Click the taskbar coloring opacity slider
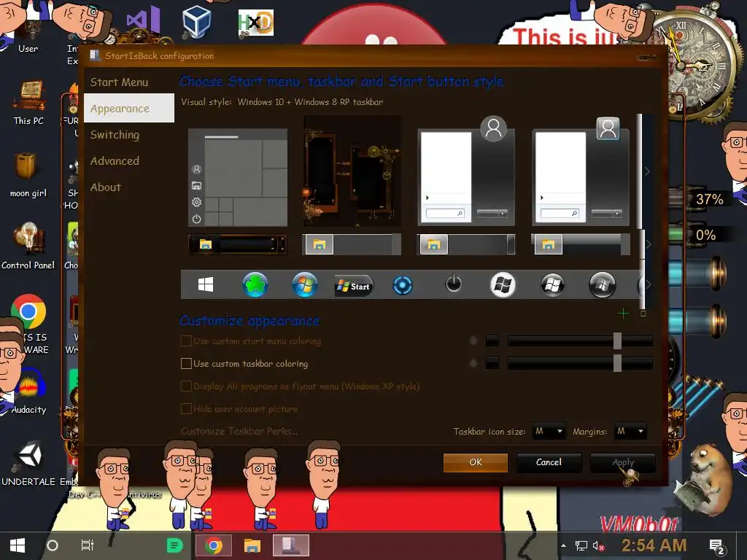Screen dimensions: 747x560 (x=580, y=363)
